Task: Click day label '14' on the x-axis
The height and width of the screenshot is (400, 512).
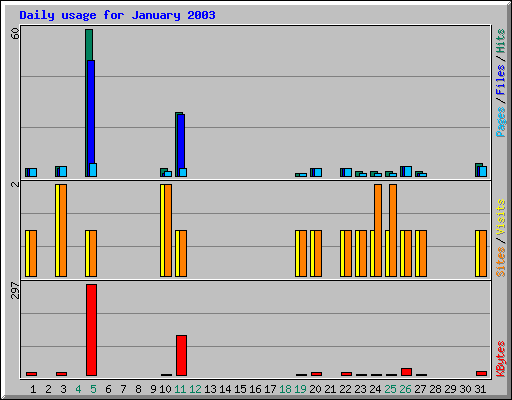Action: click(225, 389)
